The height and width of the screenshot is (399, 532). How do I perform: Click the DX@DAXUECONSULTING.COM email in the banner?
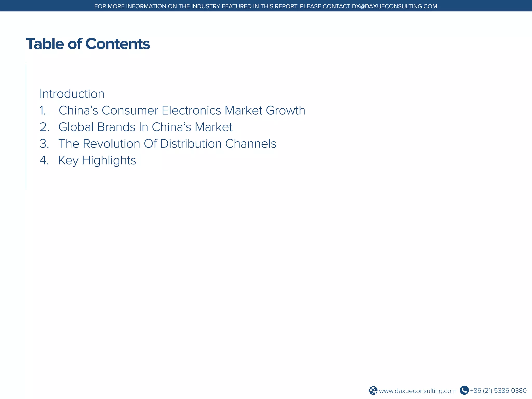[x=394, y=6]
